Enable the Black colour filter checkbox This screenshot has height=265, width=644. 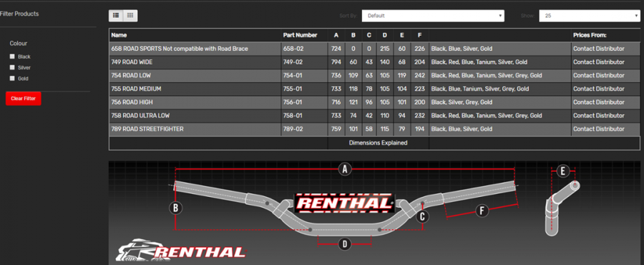click(x=12, y=57)
